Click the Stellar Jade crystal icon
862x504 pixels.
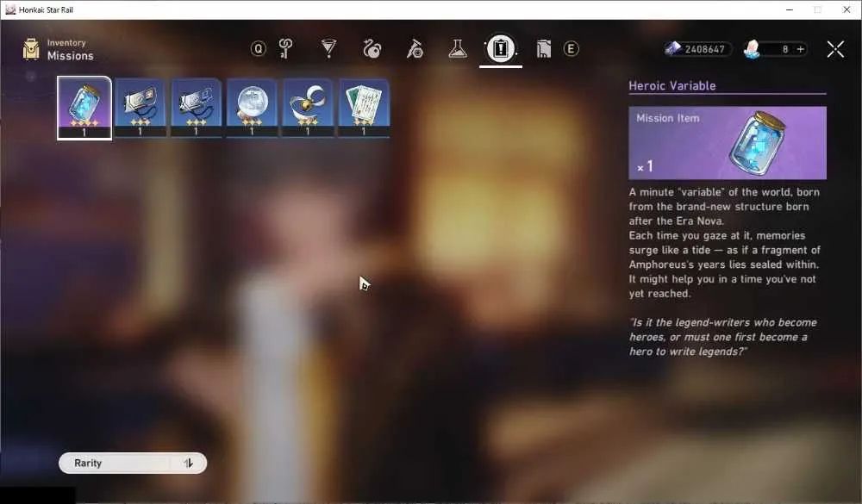tap(752, 49)
